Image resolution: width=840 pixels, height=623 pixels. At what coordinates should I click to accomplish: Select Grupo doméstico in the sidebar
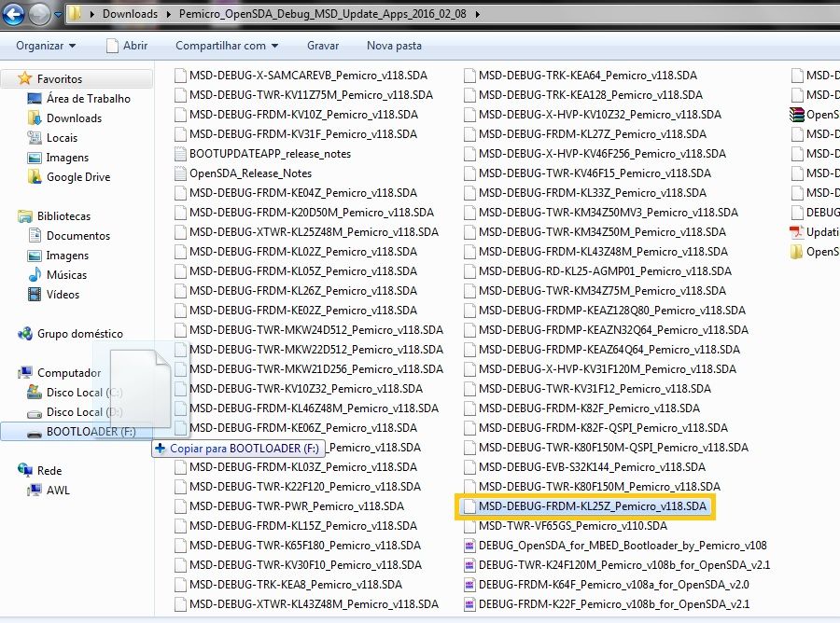click(80, 334)
